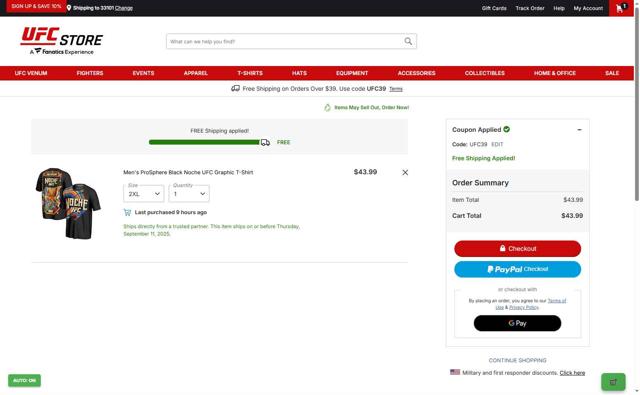640x395 pixels.
Task: Open the Quantity dropdown
Action: coord(189,193)
